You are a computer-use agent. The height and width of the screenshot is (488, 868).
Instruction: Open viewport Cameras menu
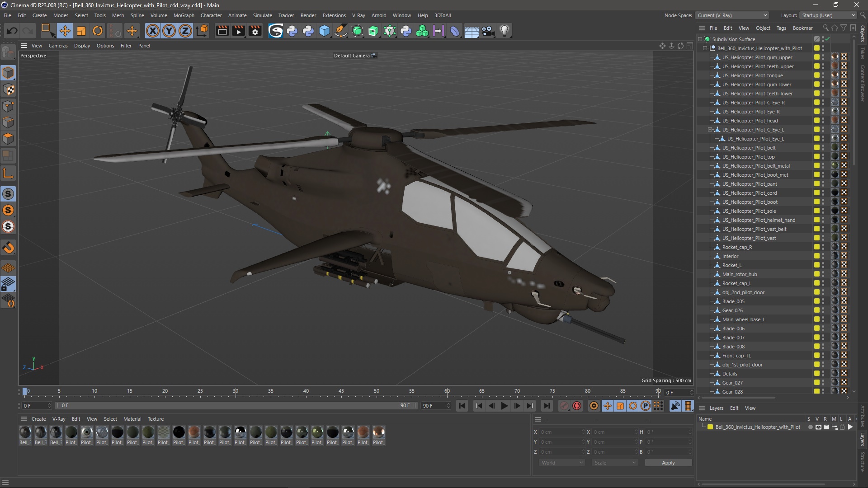pos(58,46)
